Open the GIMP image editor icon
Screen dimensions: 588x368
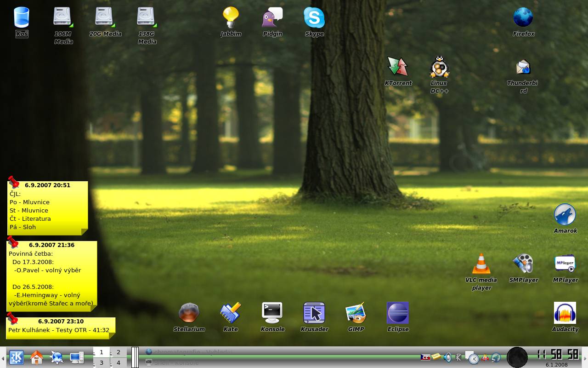point(356,313)
